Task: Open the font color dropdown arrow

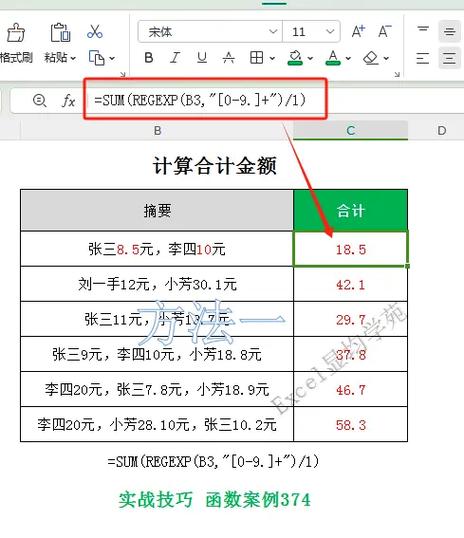Action: tap(348, 58)
